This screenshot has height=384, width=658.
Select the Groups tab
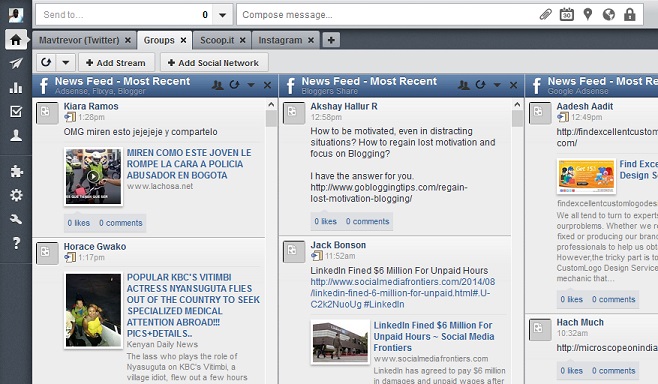coord(159,40)
